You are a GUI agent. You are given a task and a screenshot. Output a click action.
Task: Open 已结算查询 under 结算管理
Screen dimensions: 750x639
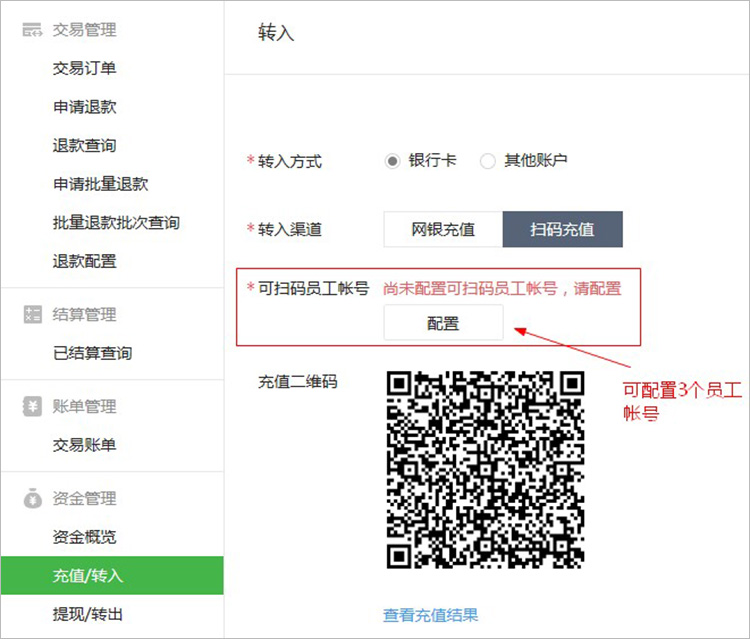[92, 353]
